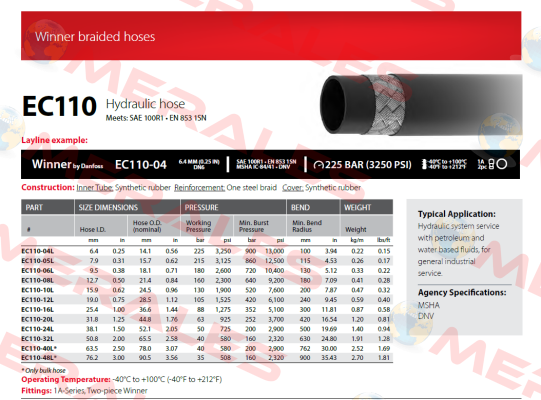Click the round fitting icon ending the layline

(502, 164)
